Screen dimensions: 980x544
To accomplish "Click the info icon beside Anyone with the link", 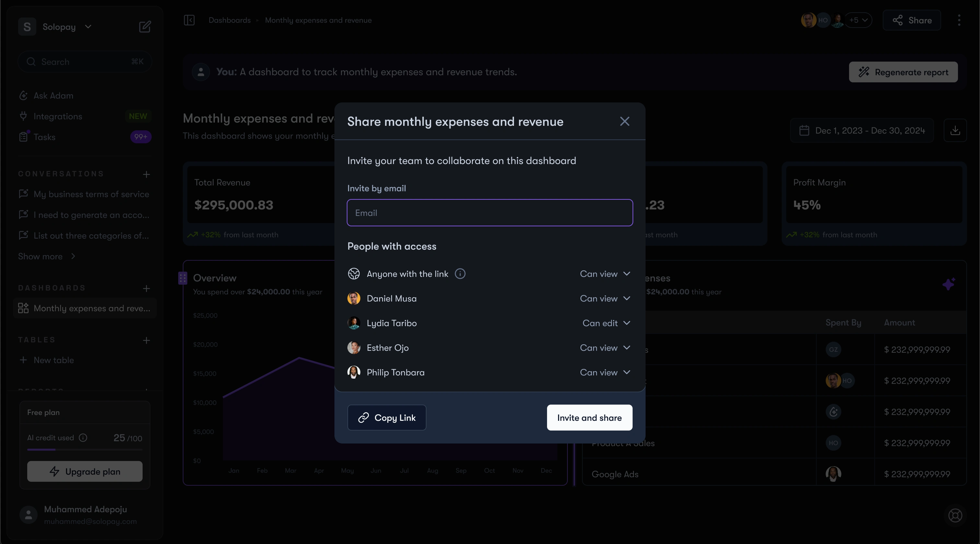I will click(460, 274).
